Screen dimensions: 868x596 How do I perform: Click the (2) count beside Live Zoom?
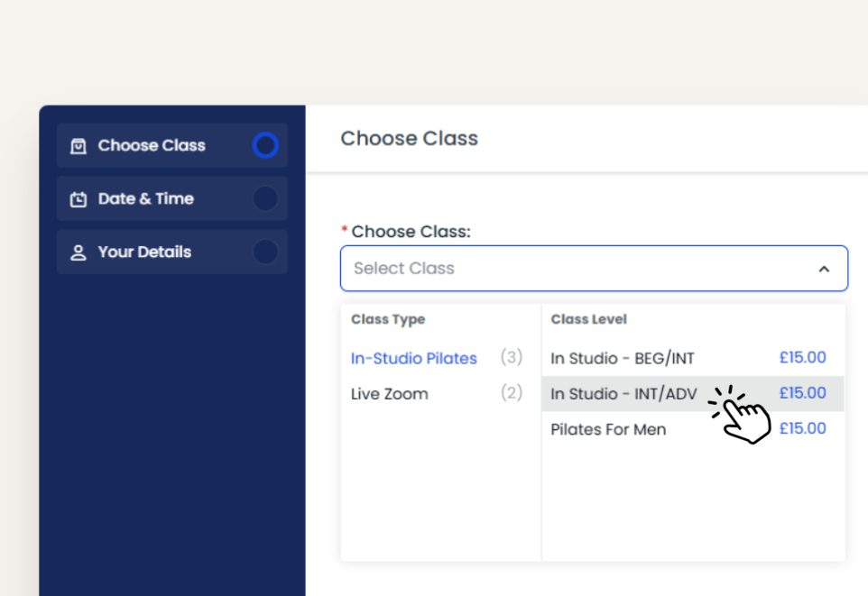click(x=512, y=393)
